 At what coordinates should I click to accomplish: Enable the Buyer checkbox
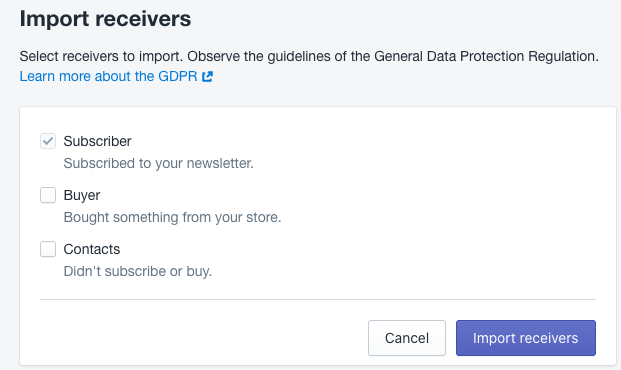(x=48, y=195)
